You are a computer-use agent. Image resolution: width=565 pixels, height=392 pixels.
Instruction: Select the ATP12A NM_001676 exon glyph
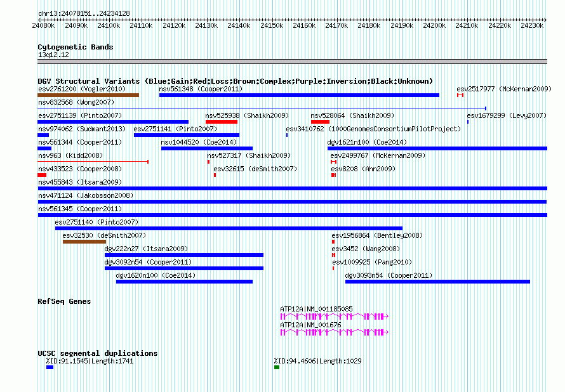click(335, 332)
